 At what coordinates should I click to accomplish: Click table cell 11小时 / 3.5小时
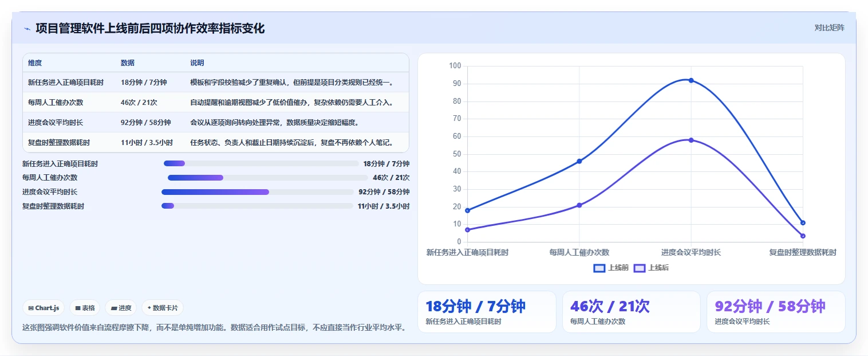147,143
